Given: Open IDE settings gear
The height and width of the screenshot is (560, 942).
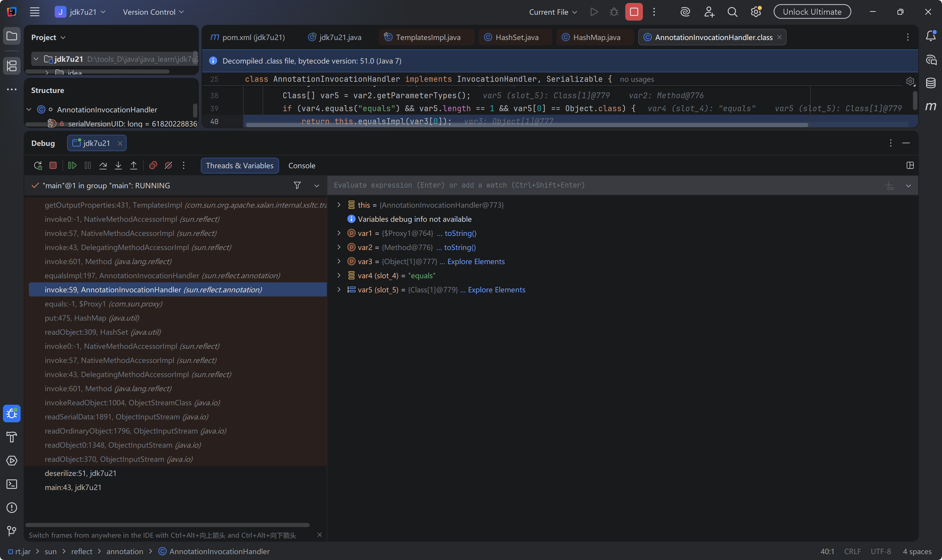Looking at the screenshot, I should pos(756,12).
